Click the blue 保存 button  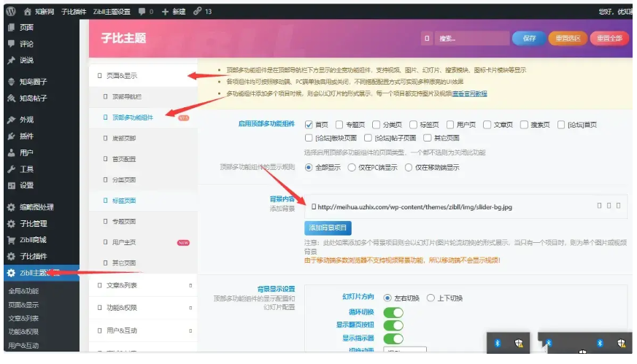pyautogui.click(x=529, y=39)
